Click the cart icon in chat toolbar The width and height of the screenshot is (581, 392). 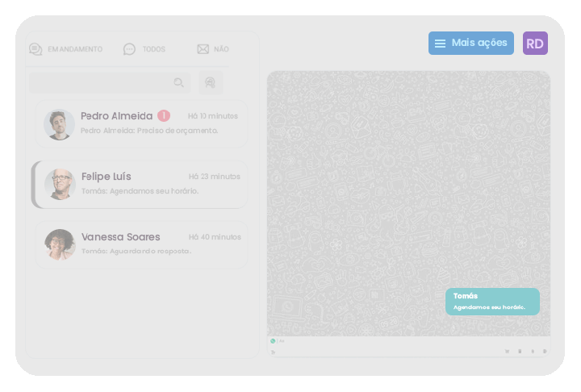pyautogui.click(x=507, y=352)
